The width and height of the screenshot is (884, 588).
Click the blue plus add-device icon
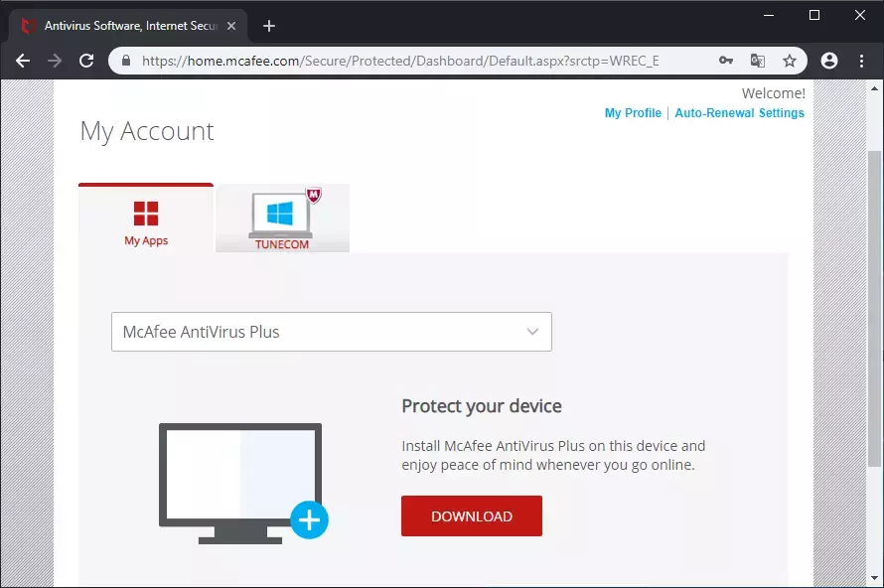[x=309, y=519]
